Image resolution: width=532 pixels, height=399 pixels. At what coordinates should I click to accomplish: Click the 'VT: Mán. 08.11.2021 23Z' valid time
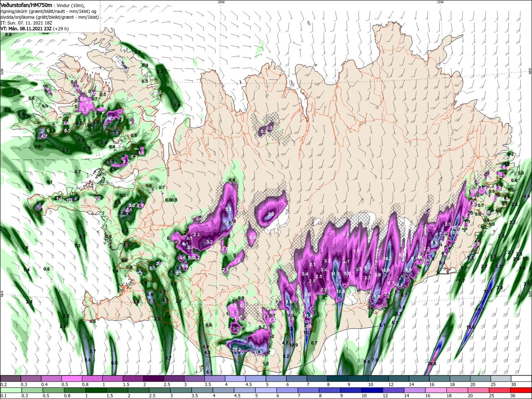click(x=26, y=29)
